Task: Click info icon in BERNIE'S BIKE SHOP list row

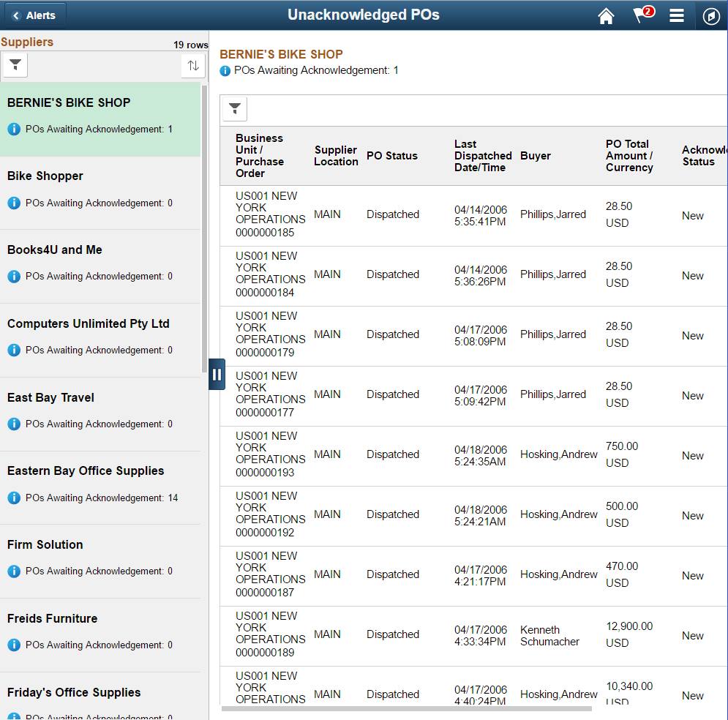Action: pyautogui.click(x=14, y=129)
